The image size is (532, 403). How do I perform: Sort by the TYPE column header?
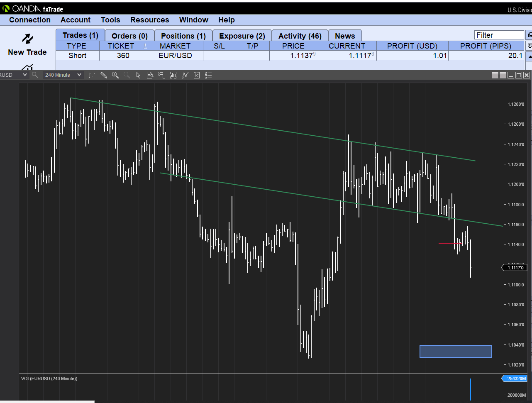[77, 46]
